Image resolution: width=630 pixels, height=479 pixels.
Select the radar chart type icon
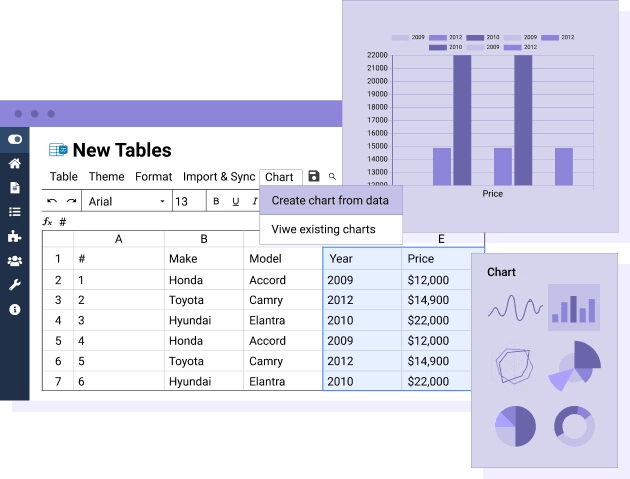[x=514, y=366]
